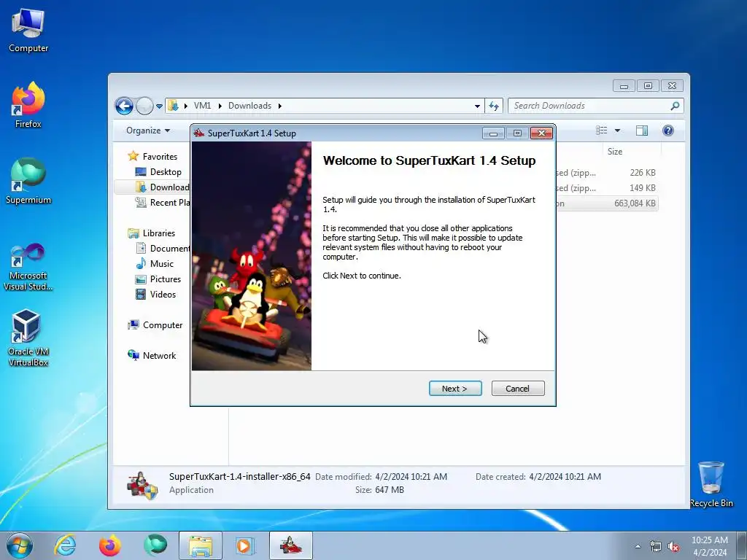This screenshot has height=560, width=747.
Task: Open network status tray icon
Action: 656,547
